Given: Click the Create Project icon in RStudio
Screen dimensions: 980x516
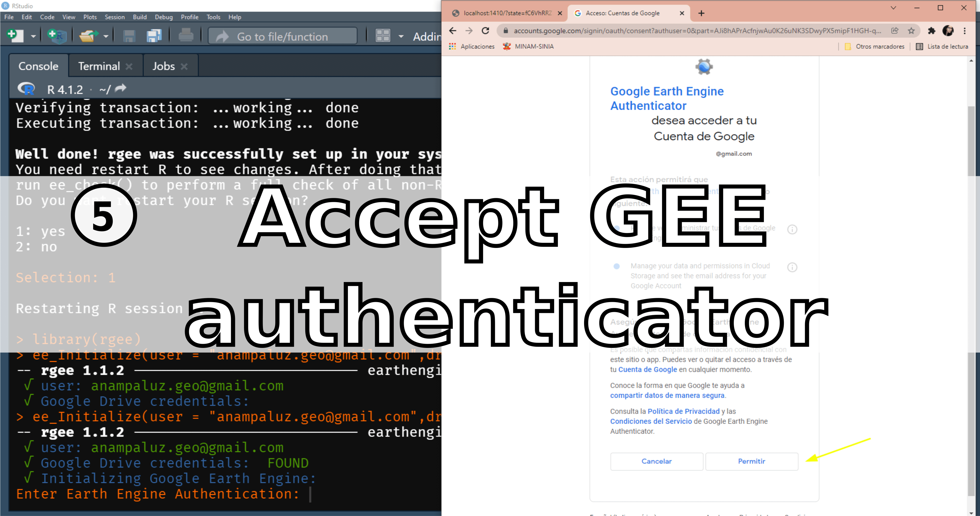Looking at the screenshot, I should tap(57, 36).
